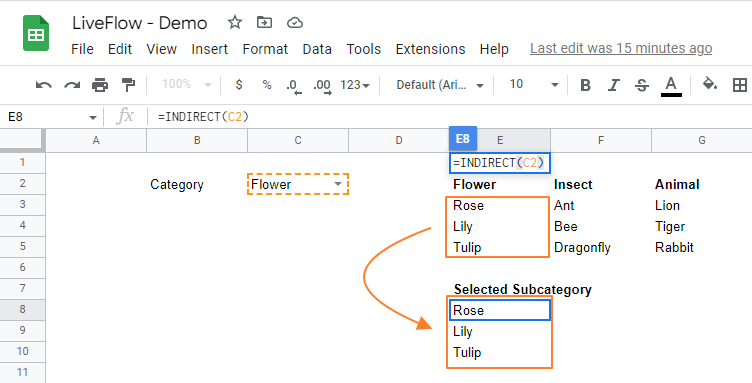752x383 pixels.
Task: Check the cloud save status icon
Action: point(294,23)
